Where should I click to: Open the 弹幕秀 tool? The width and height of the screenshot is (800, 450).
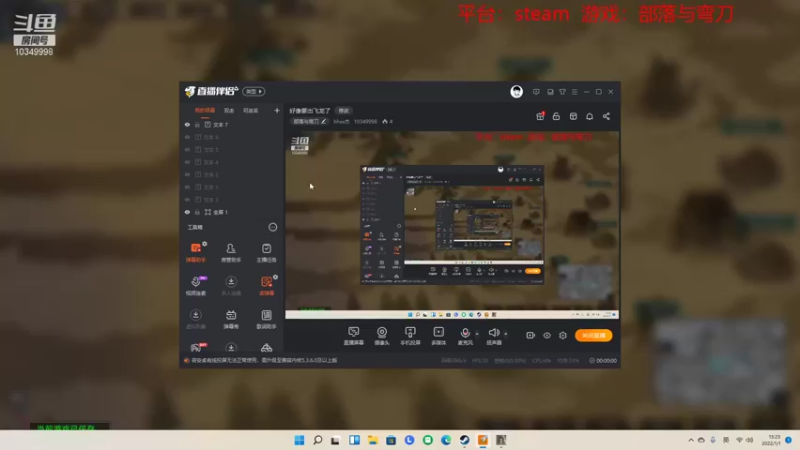point(231,318)
